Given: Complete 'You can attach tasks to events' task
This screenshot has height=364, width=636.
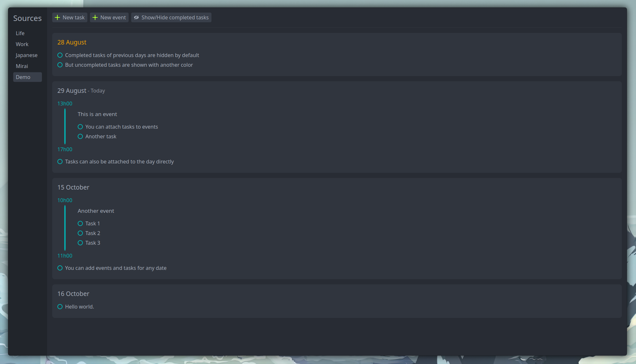Looking at the screenshot, I should click(x=80, y=127).
